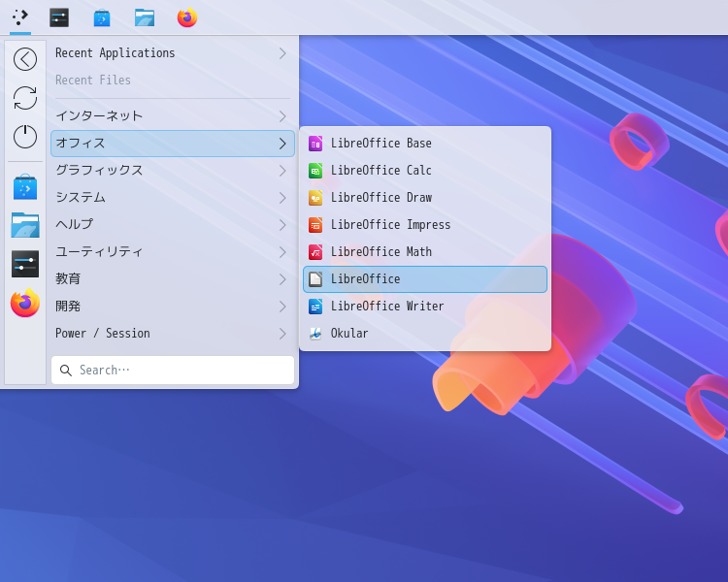This screenshot has width=728, height=582.
Task: Open the 開発 menu category
Action: point(172,307)
